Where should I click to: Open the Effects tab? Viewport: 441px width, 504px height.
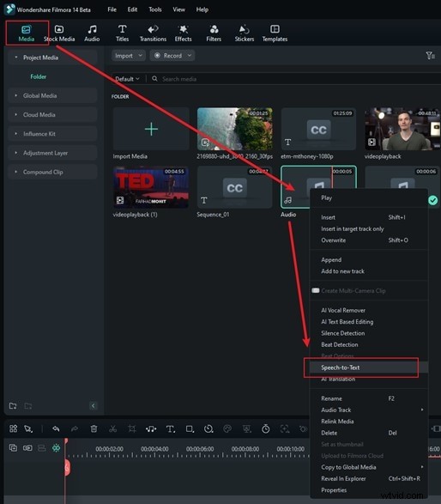click(x=183, y=33)
